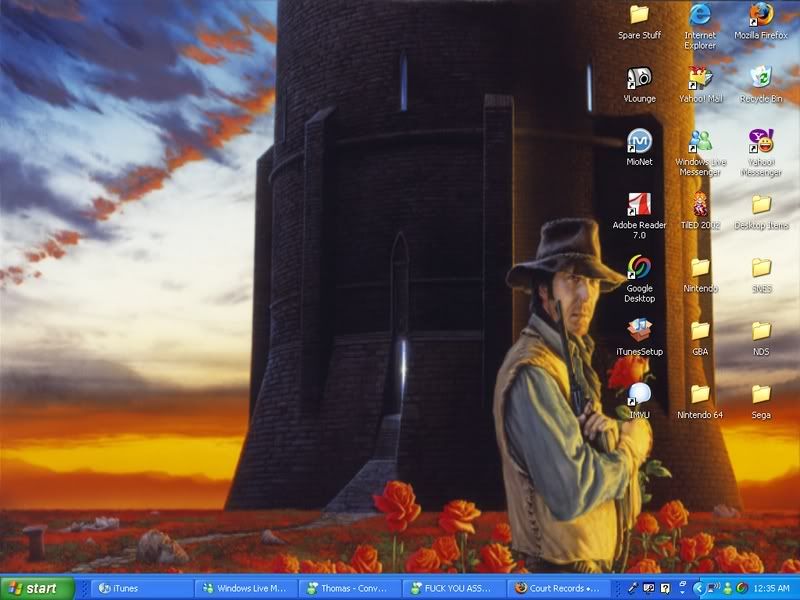Open the language bar options dropdown arrow
Viewport: 800px width, 600px height.
pyautogui.click(x=683, y=592)
